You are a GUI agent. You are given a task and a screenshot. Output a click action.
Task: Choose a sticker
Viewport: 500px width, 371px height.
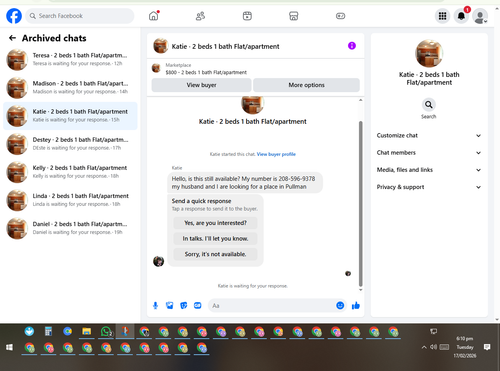tap(184, 305)
